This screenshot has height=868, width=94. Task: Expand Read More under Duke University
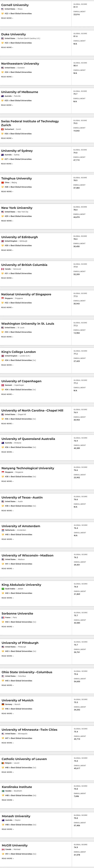tap(7, 47)
